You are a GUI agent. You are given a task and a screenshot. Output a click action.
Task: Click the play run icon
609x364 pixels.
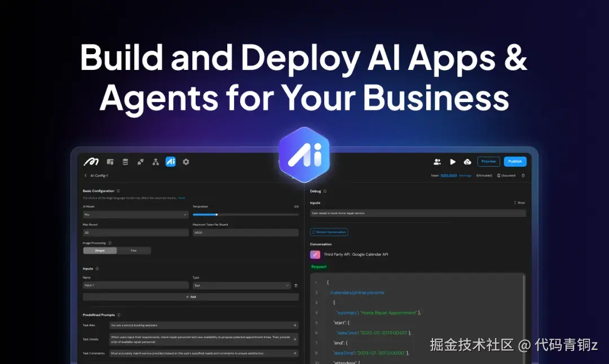tap(452, 162)
